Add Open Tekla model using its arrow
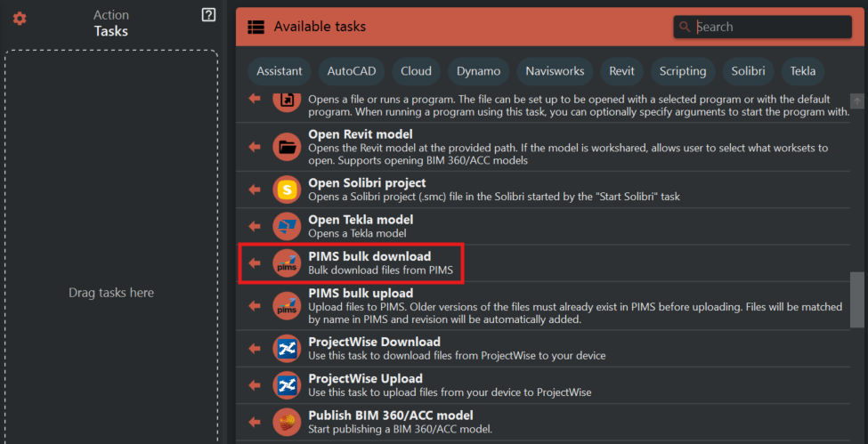The width and height of the screenshot is (868, 444). (255, 226)
